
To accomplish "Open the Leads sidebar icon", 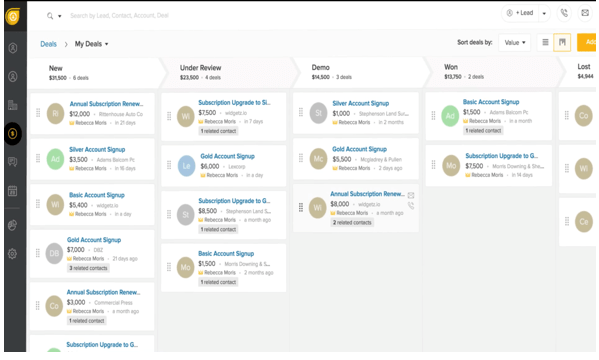I will [x=13, y=48].
